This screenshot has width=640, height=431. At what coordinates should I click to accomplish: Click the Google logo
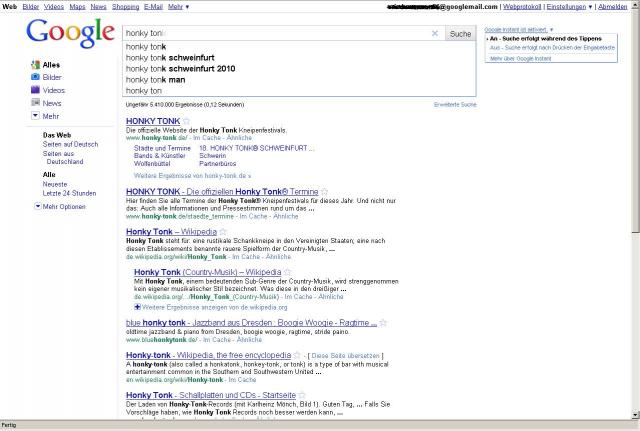(70, 33)
